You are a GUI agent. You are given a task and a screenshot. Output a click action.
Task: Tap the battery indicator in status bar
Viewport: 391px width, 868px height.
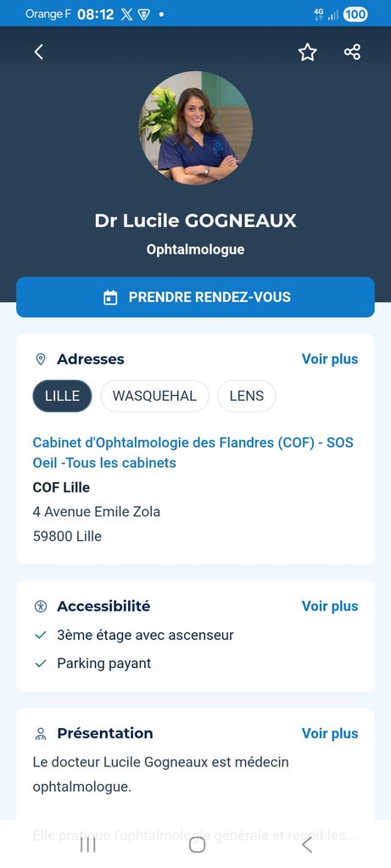coord(355,14)
